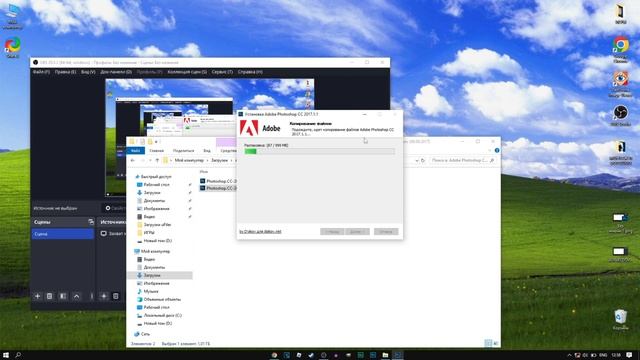Image resolution: width=640 pixels, height=360 pixels.
Task: Open Chrome from the taskbar
Action: [274, 355]
